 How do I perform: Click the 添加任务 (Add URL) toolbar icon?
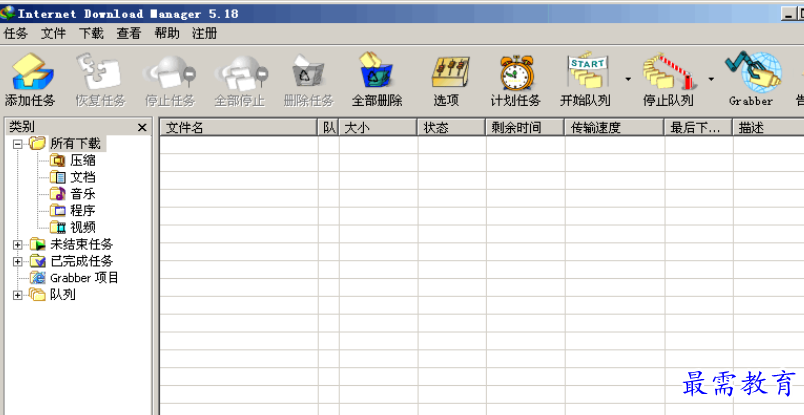pos(31,72)
